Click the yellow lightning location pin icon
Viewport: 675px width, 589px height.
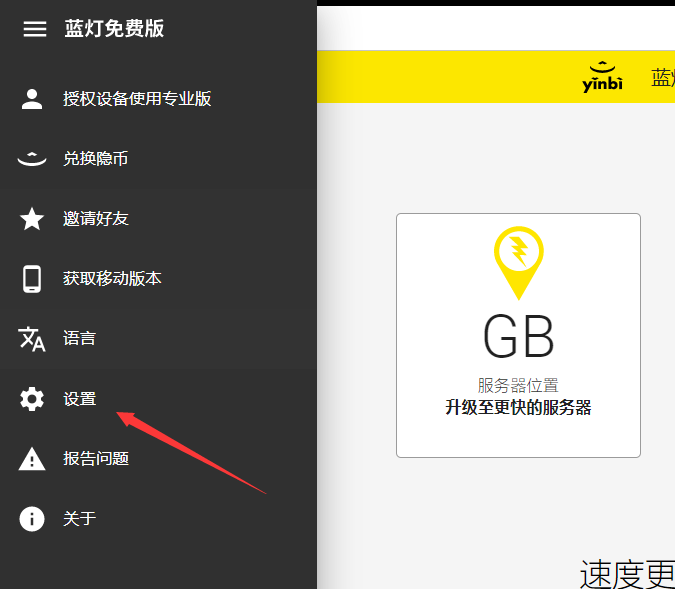click(x=518, y=263)
